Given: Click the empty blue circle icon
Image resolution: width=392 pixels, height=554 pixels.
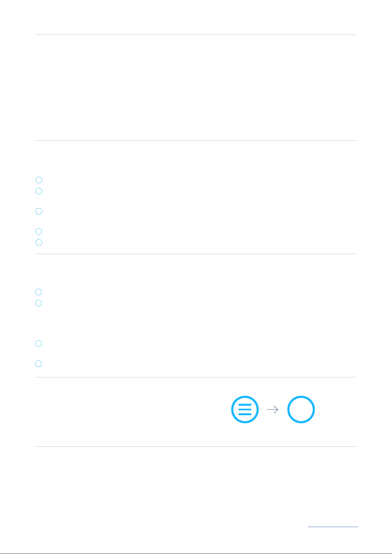Looking at the screenshot, I should [301, 409].
